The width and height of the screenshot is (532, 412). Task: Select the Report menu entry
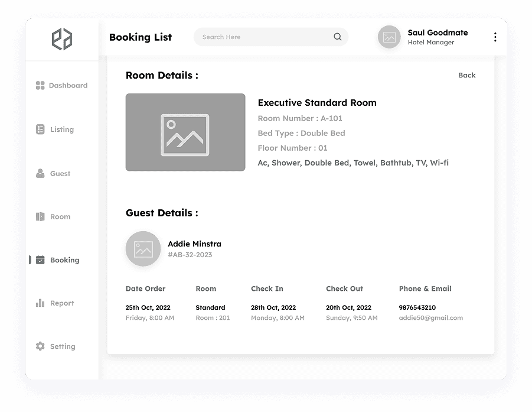(62, 303)
